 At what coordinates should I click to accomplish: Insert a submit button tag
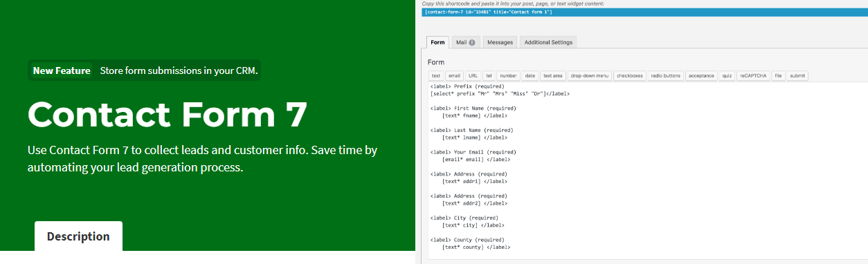[797, 76]
